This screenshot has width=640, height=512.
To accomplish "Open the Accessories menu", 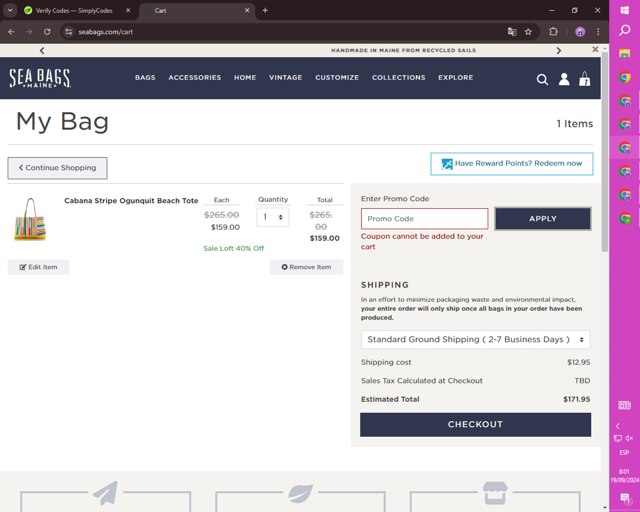I will pos(195,78).
